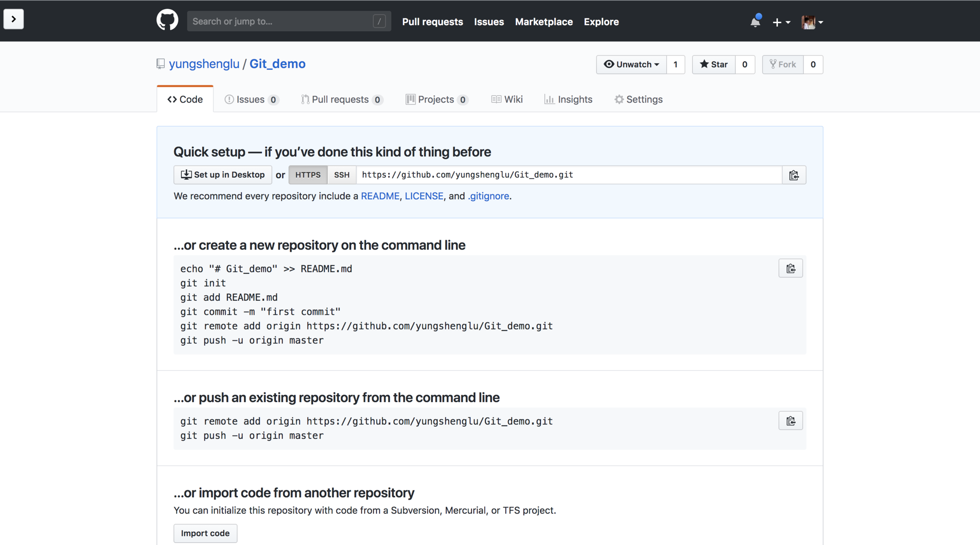The height and width of the screenshot is (545, 980).
Task: Click the Fork button
Action: pos(783,65)
